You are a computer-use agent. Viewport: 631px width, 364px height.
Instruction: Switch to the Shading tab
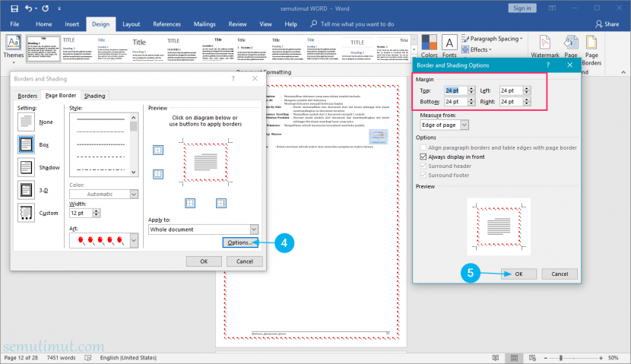pyautogui.click(x=94, y=96)
